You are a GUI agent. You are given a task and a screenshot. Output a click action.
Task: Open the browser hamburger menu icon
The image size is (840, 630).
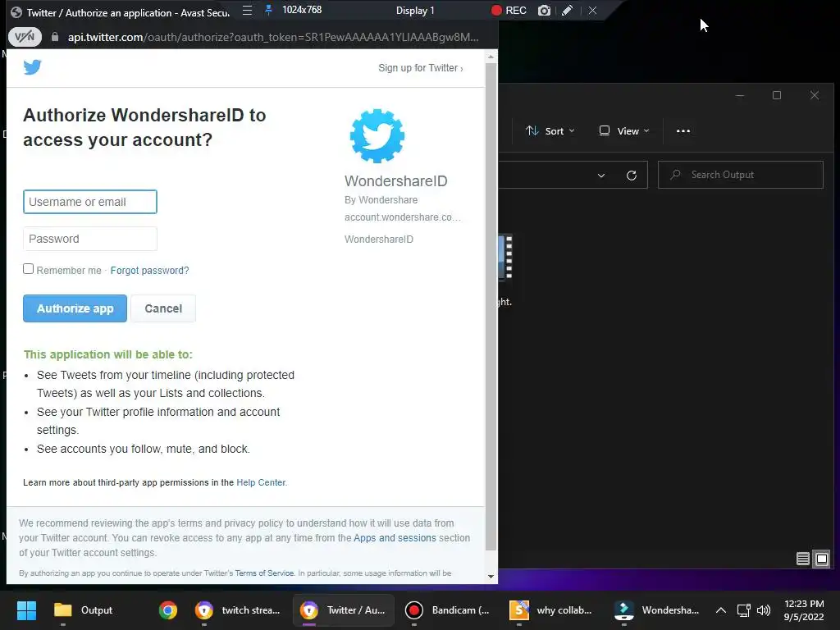pos(247,10)
